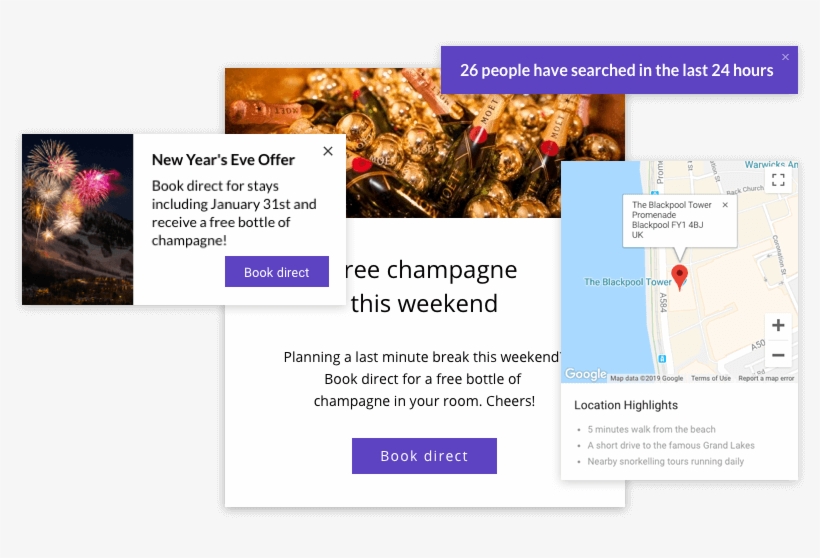820x558 pixels.
Task: Close the New Year's Eve Offer popup
Action: 328,151
